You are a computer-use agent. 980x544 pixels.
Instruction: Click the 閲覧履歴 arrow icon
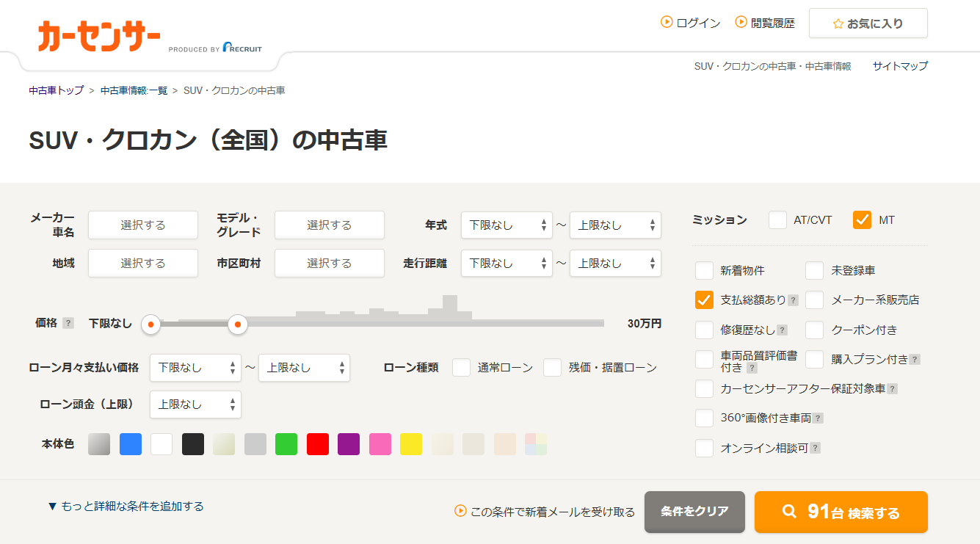coord(741,22)
